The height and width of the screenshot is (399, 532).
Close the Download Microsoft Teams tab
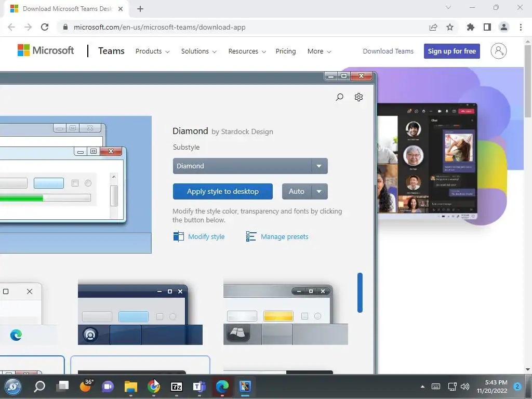(121, 9)
